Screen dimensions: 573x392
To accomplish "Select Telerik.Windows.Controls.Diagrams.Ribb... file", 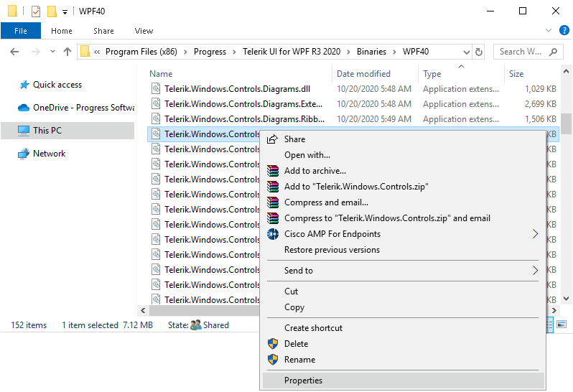I will 244,119.
